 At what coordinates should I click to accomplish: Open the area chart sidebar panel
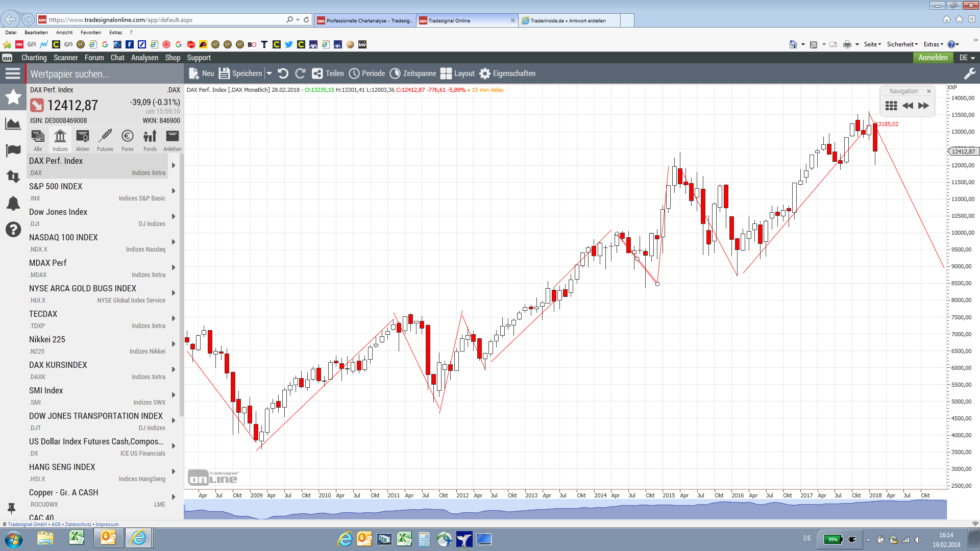tap(13, 123)
